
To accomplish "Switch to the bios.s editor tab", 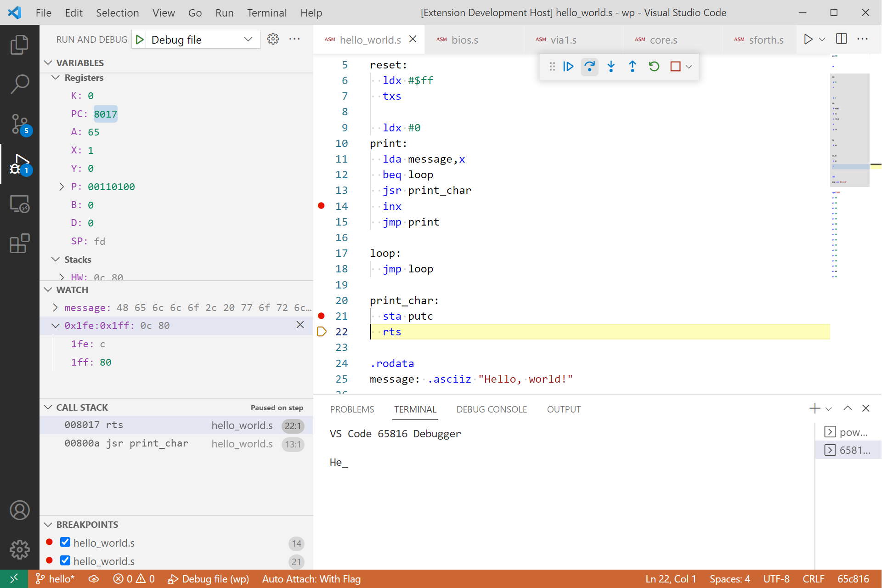I will coord(464,40).
